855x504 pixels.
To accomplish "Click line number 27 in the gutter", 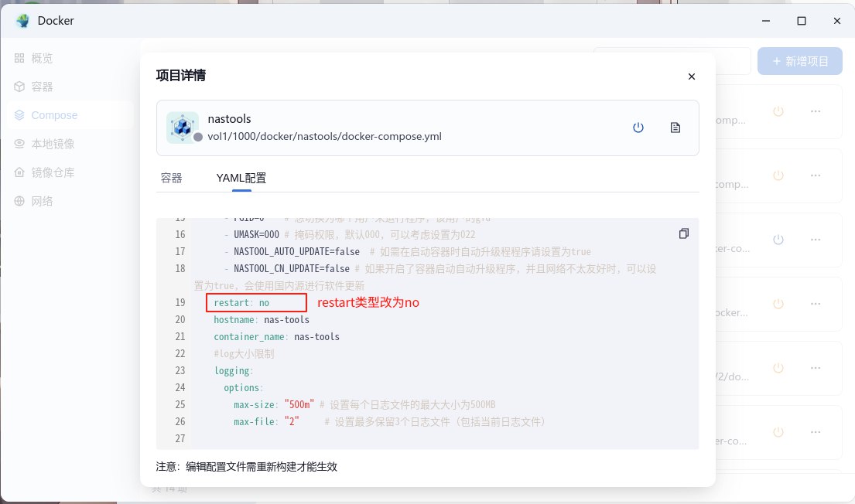I will tap(180, 438).
